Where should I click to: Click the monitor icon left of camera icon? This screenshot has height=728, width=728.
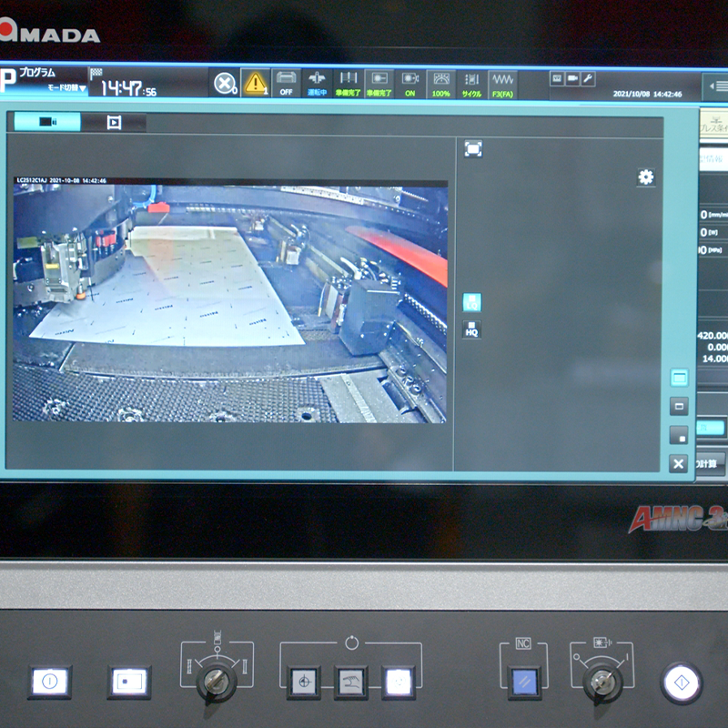click(x=557, y=79)
